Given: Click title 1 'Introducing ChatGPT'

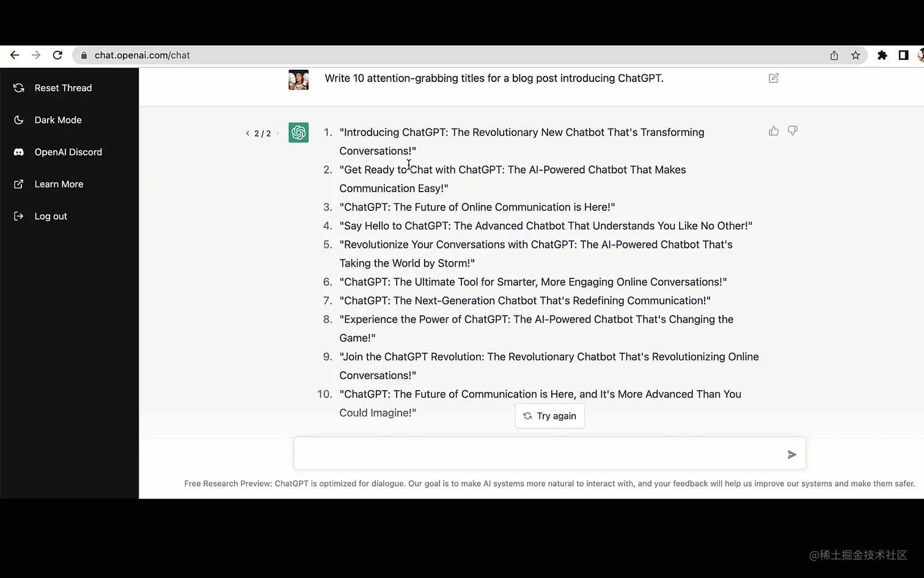Looking at the screenshot, I should point(393,132).
